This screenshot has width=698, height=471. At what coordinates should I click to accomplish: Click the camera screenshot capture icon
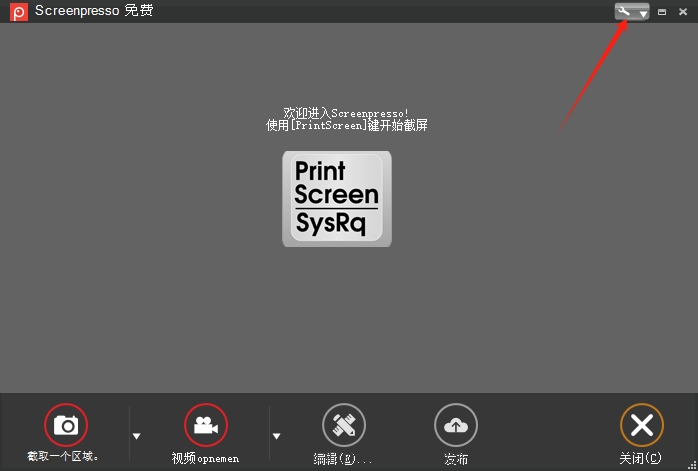(x=66, y=426)
